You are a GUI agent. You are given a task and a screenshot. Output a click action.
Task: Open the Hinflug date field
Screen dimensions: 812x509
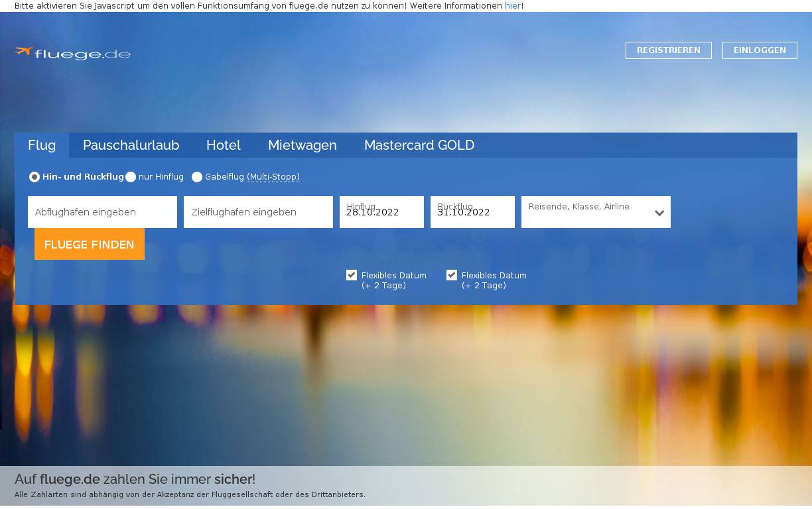tap(381, 212)
